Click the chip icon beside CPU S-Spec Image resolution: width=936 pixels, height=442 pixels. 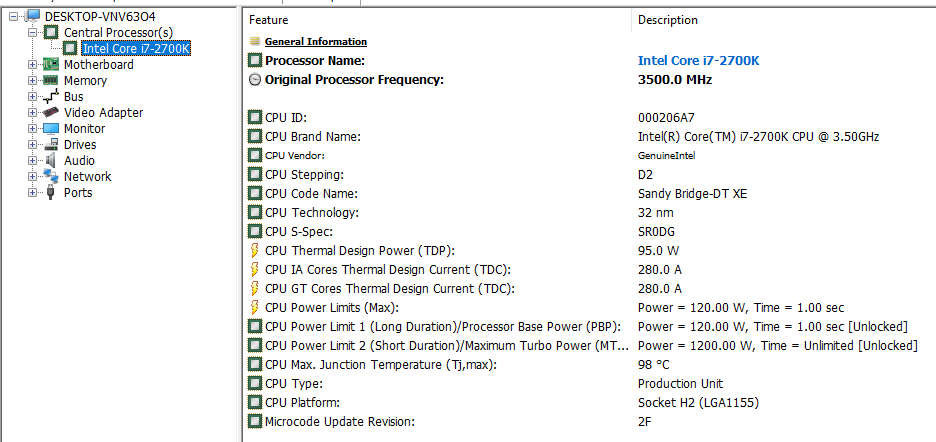[x=255, y=231]
